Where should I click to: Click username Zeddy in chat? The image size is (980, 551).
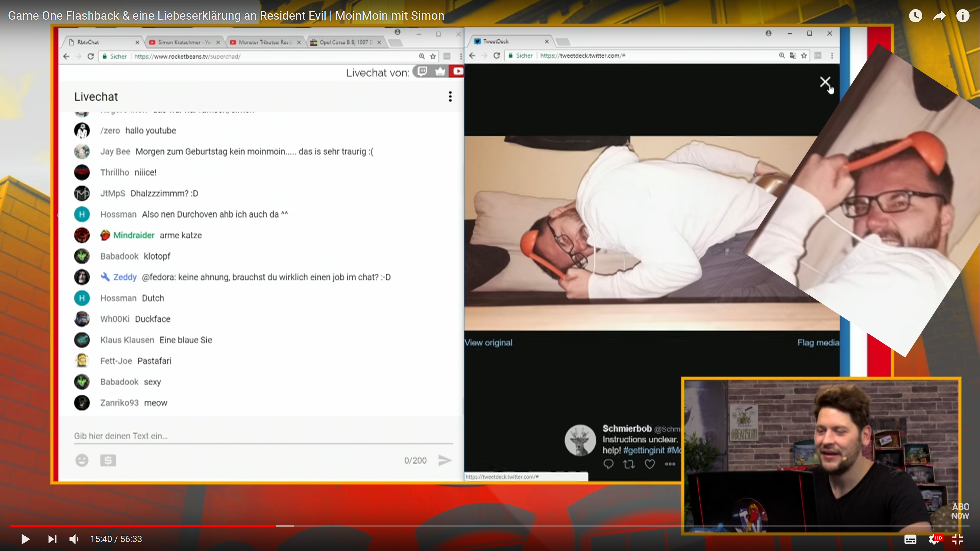(x=125, y=277)
